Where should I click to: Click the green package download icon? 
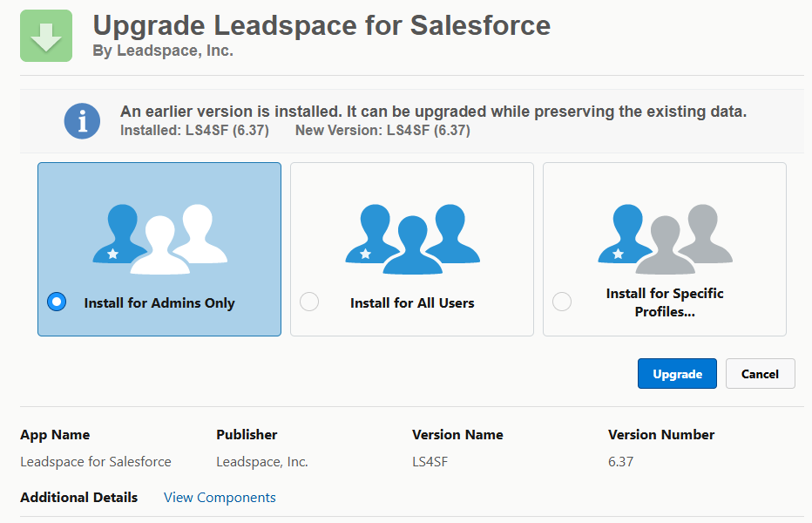coord(45,36)
